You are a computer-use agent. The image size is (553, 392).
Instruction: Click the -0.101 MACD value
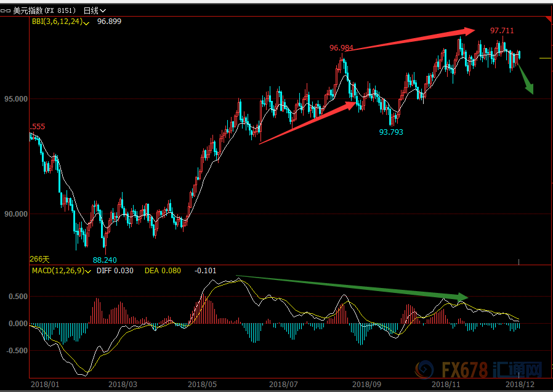(205, 271)
